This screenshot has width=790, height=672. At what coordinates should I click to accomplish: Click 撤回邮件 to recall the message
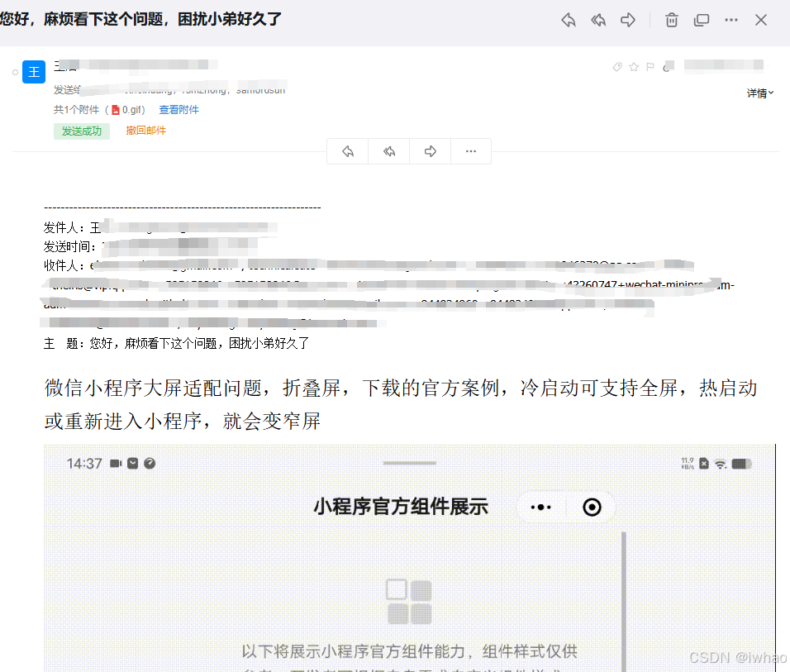(145, 131)
